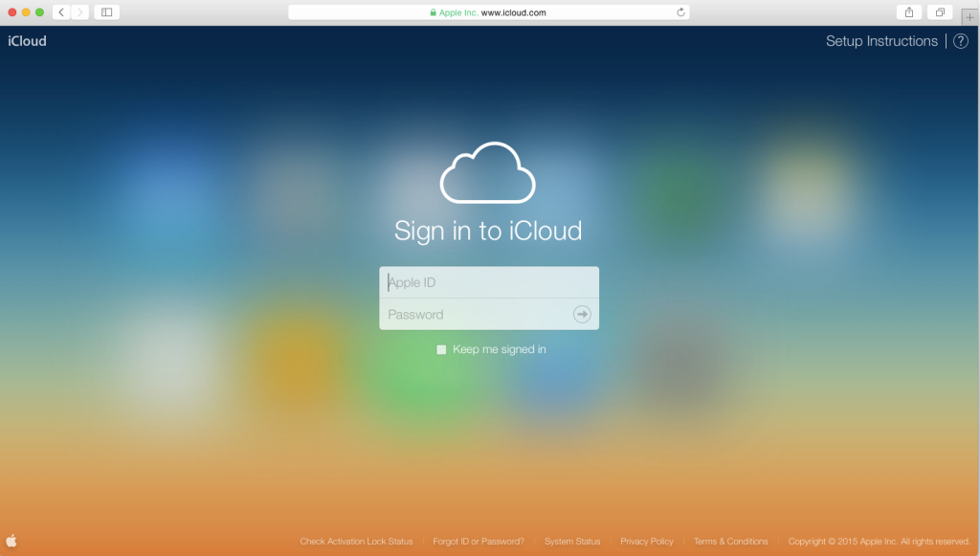The image size is (980, 556).
Task: Click the Apple logo in footer
Action: [11, 541]
